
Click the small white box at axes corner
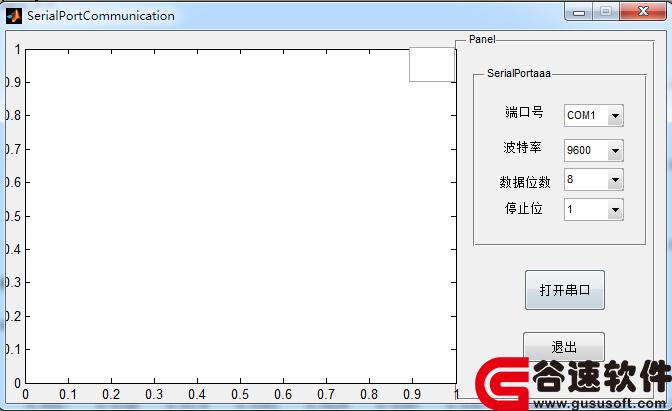tap(432, 65)
